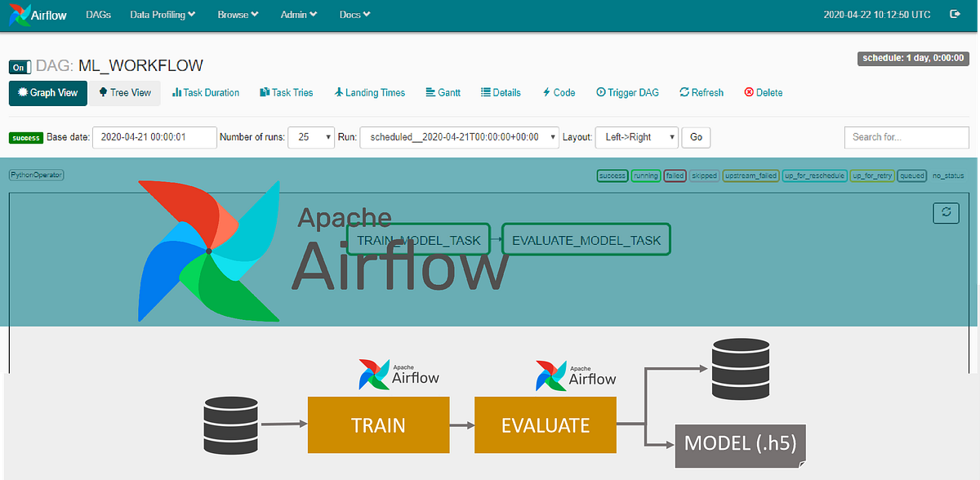The image size is (980, 480).
Task: Toggle the DAG On/Off switch
Action: pos(18,67)
